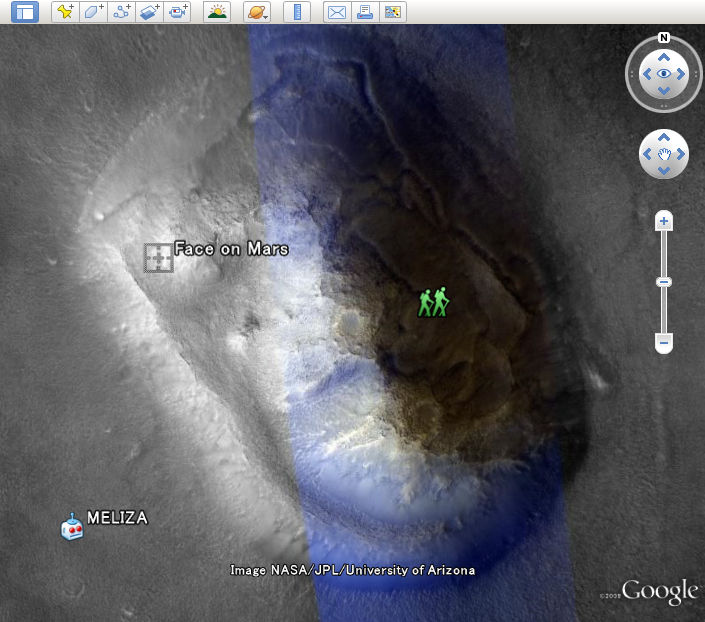Click the eye center of look joystick
This screenshot has height=622, width=705.
point(664,74)
